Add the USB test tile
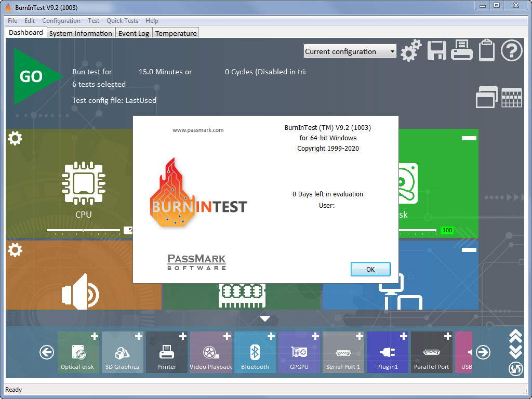 click(x=464, y=352)
